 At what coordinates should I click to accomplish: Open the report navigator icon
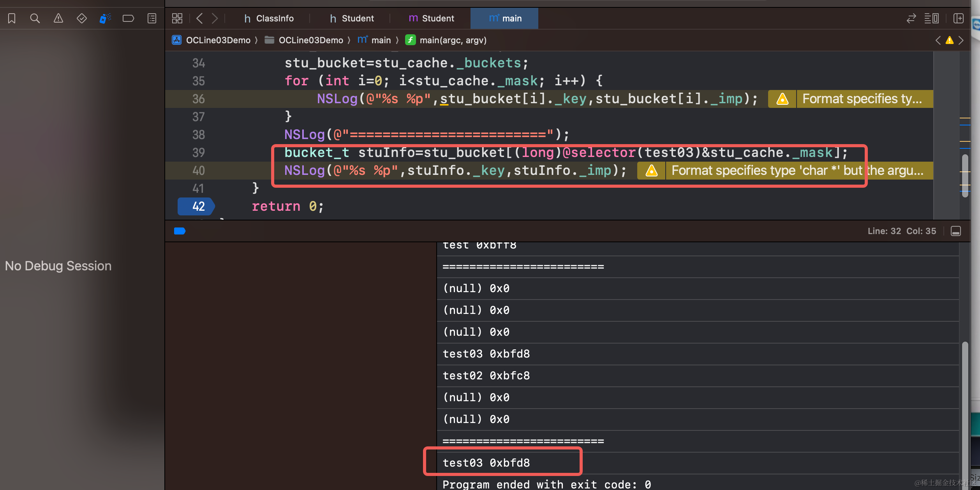(x=152, y=18)
